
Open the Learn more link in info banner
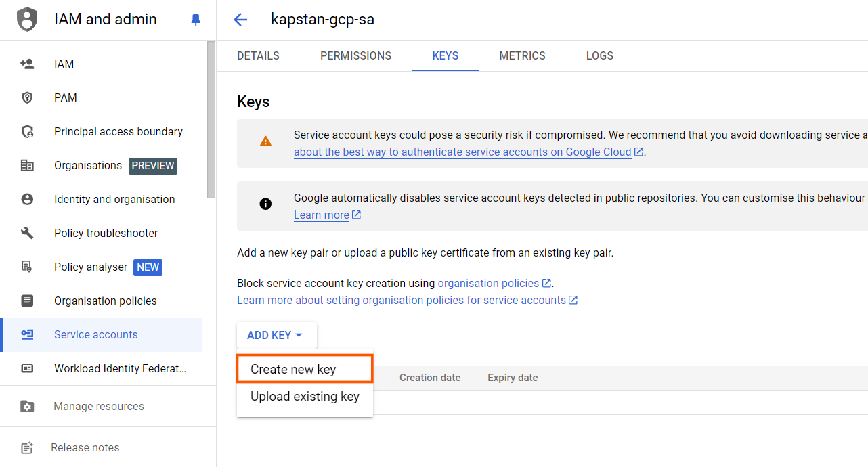pyautogui.click(x=322, y=215)
